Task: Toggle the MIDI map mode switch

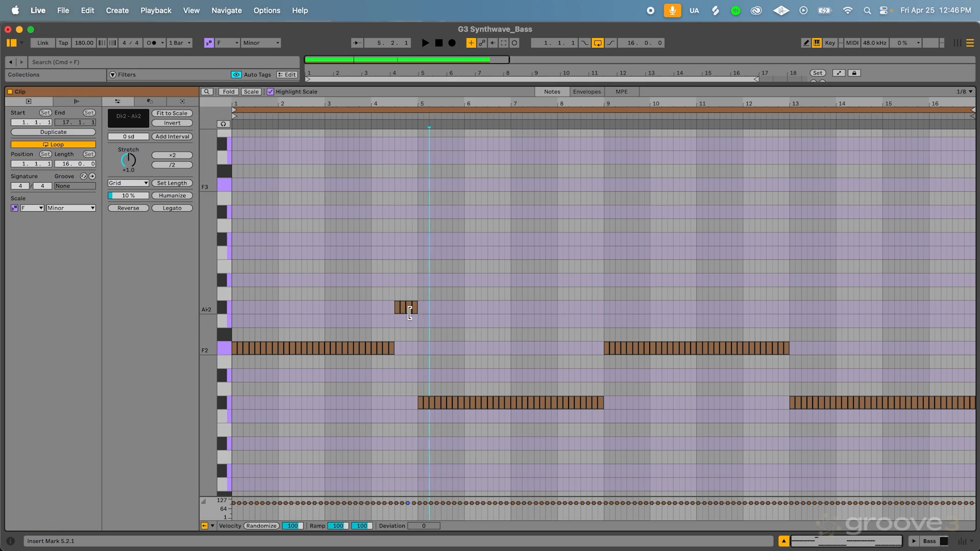Action: tap(852, 43)
